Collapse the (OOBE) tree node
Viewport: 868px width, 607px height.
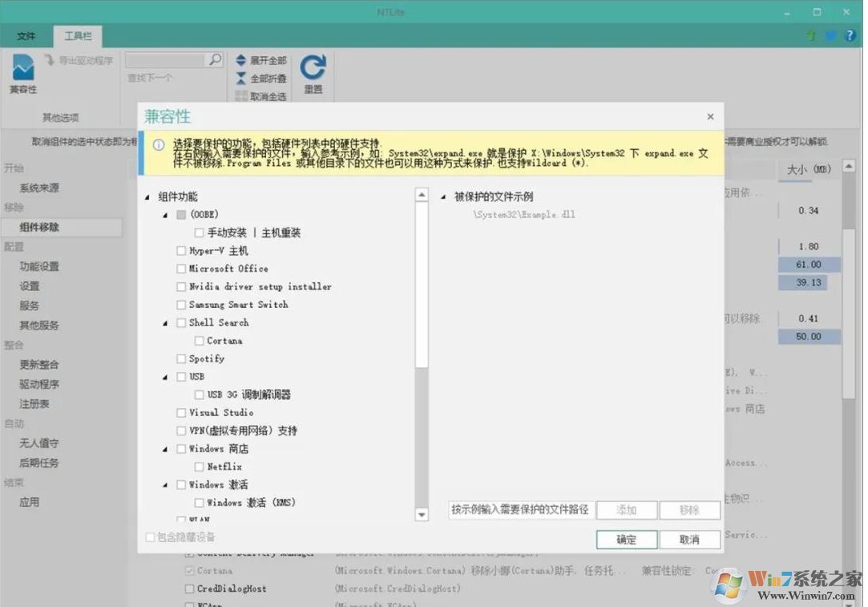(165, 215)
